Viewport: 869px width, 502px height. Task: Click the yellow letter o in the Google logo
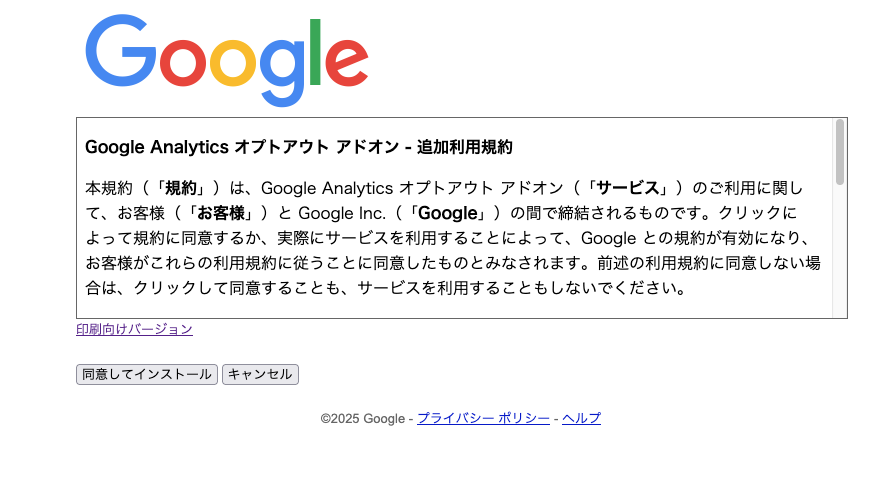pos(233,61)
